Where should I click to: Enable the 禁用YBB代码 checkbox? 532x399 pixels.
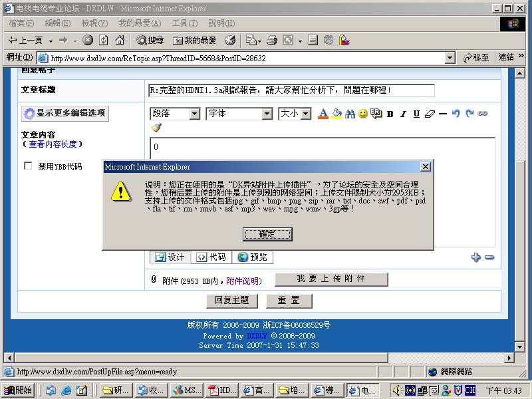point(28,166)
